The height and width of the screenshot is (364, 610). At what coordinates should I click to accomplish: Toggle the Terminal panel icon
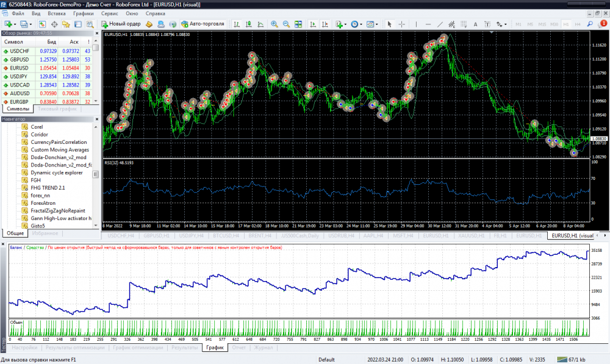tap(78, 24)
